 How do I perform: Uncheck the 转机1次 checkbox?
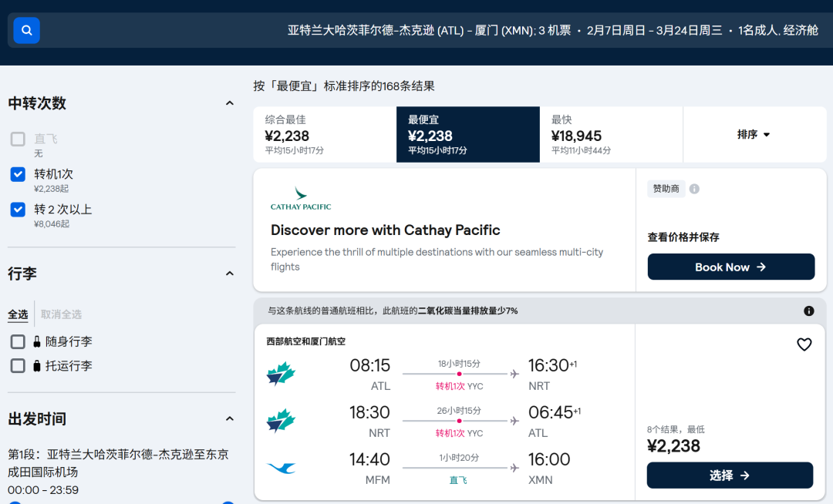18,174
